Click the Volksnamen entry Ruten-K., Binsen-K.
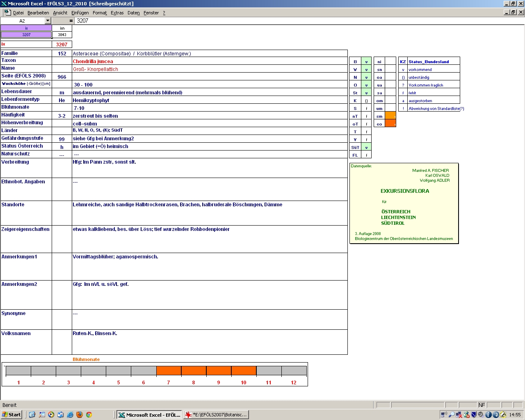The width and height of the screenshot is (525, 420). tap(95, 333)
